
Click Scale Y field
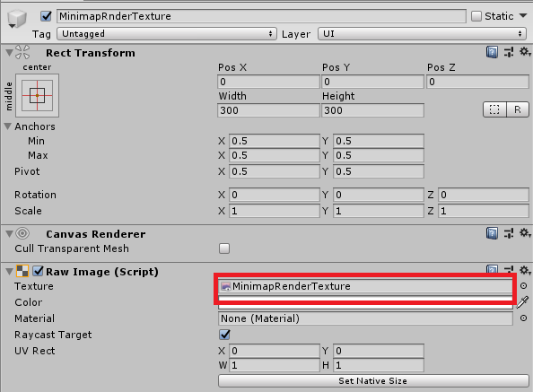coord(379,211)
